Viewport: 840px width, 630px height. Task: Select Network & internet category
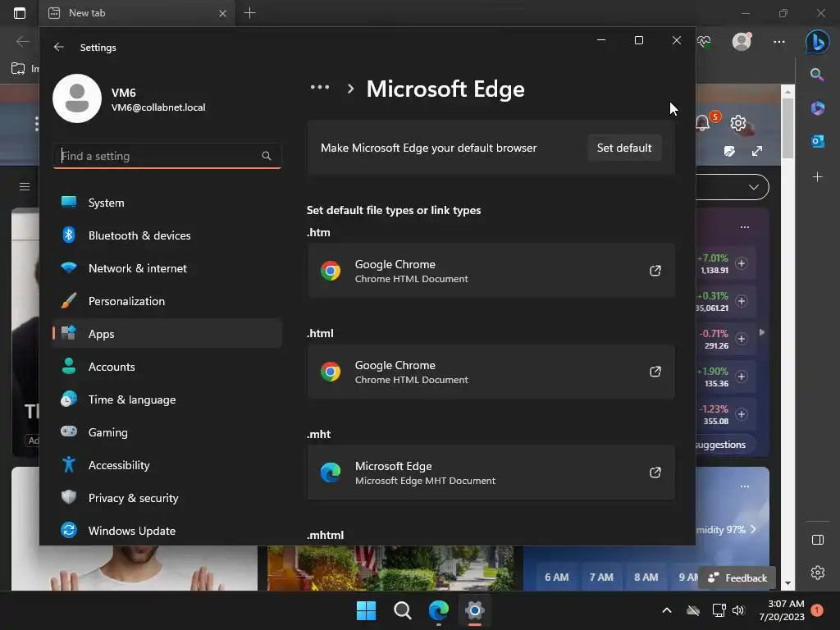pos(167,268)
